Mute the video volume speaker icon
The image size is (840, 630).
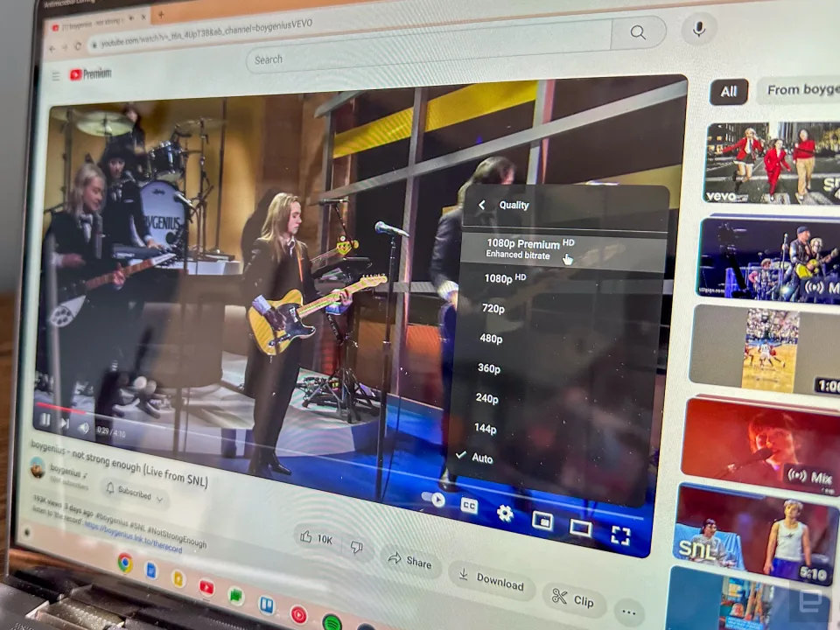coord(84,428)
